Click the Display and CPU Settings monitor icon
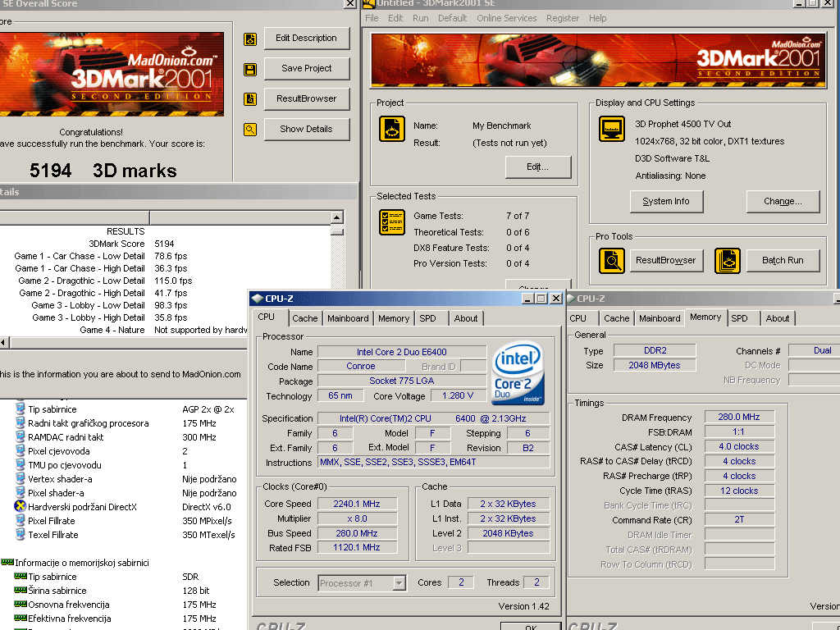This screenshot has height=630, width=840. pyautogui.click(x=612, y=129)
